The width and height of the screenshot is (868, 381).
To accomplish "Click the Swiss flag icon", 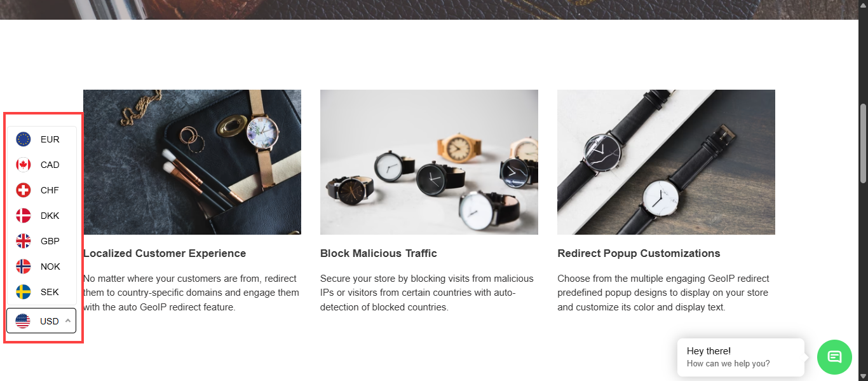I will [x=24, y=190].
